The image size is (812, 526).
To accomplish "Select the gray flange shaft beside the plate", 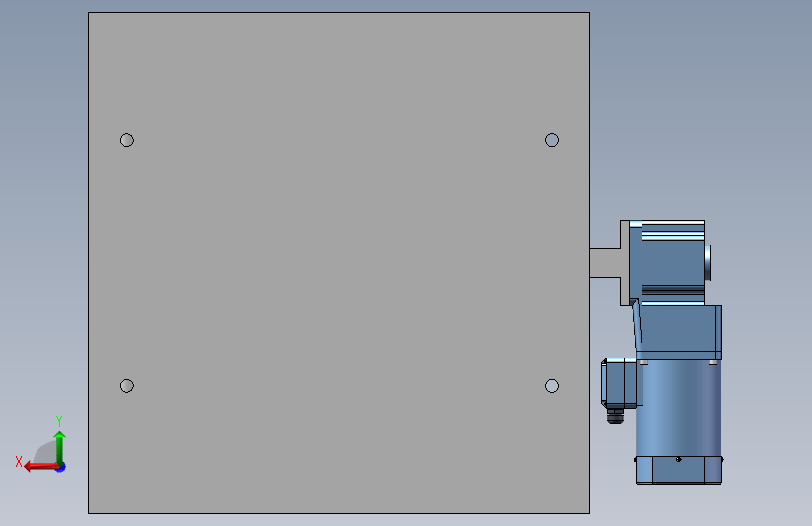I will (610, 263).
